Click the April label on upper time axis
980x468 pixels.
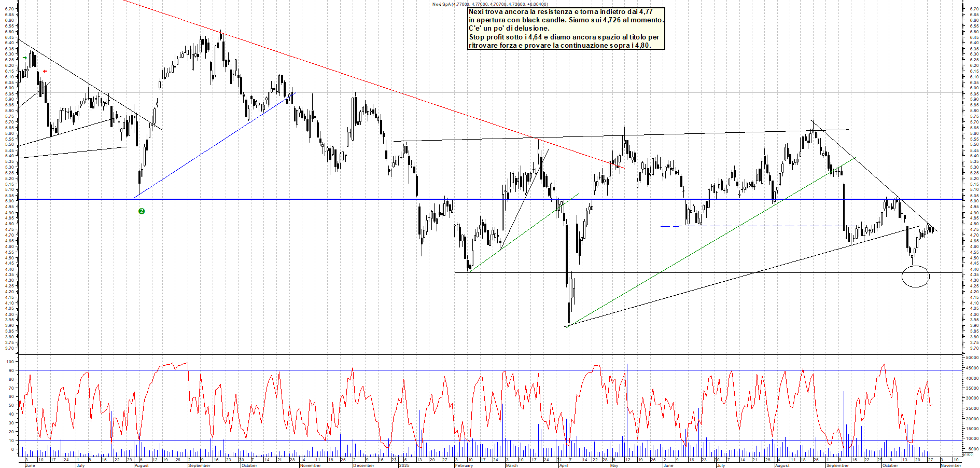coord(563,465)
